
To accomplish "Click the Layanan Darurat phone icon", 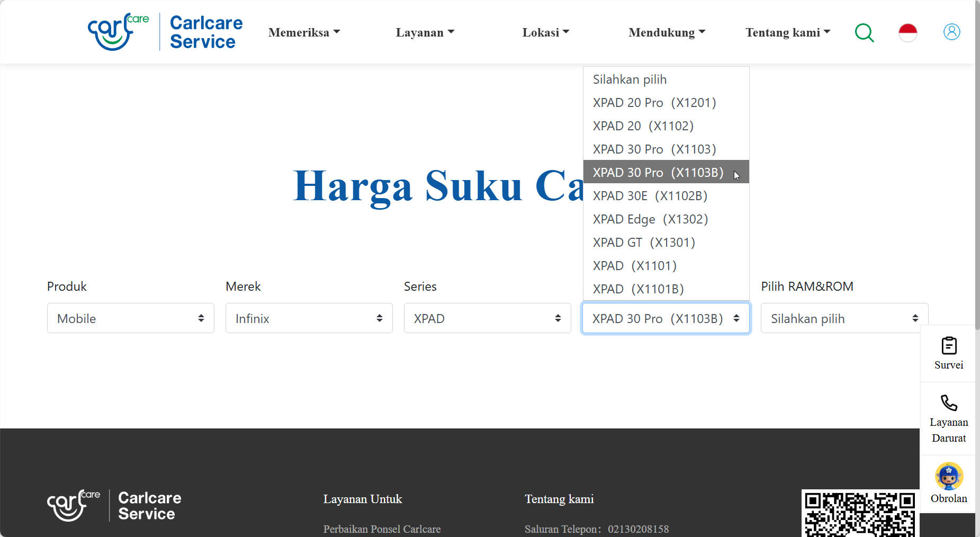I will point(949,402).
